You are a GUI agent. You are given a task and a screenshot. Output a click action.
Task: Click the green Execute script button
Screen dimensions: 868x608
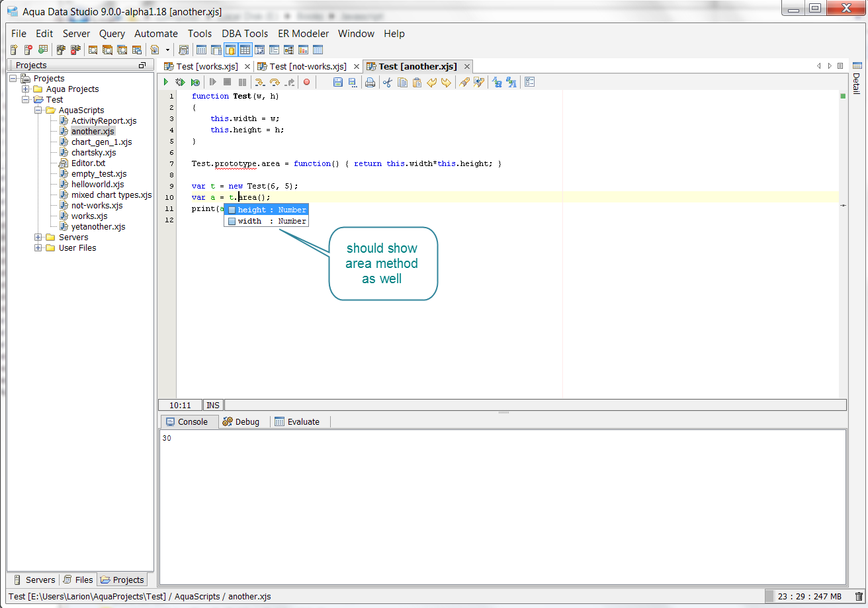click(x=166, y=82)
